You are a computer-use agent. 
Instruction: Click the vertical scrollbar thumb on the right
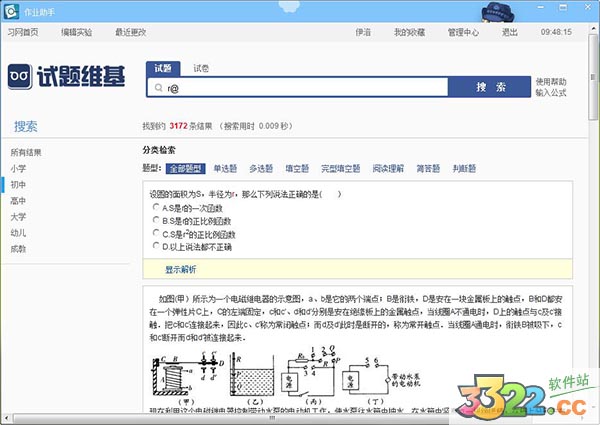coord(593,78)
